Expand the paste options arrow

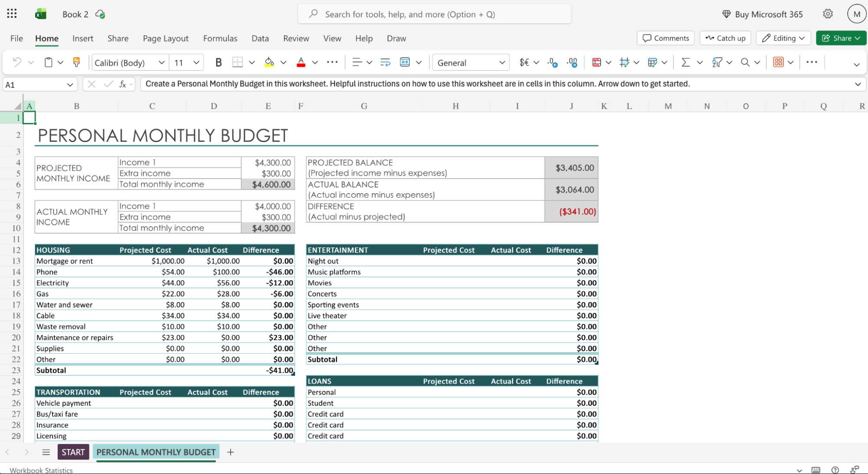(x=60, y=63)
